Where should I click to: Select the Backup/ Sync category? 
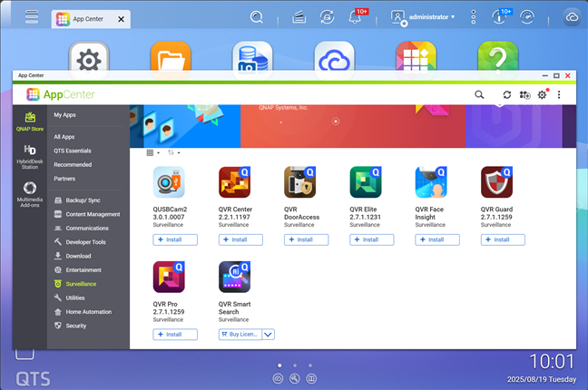[82, 200]
